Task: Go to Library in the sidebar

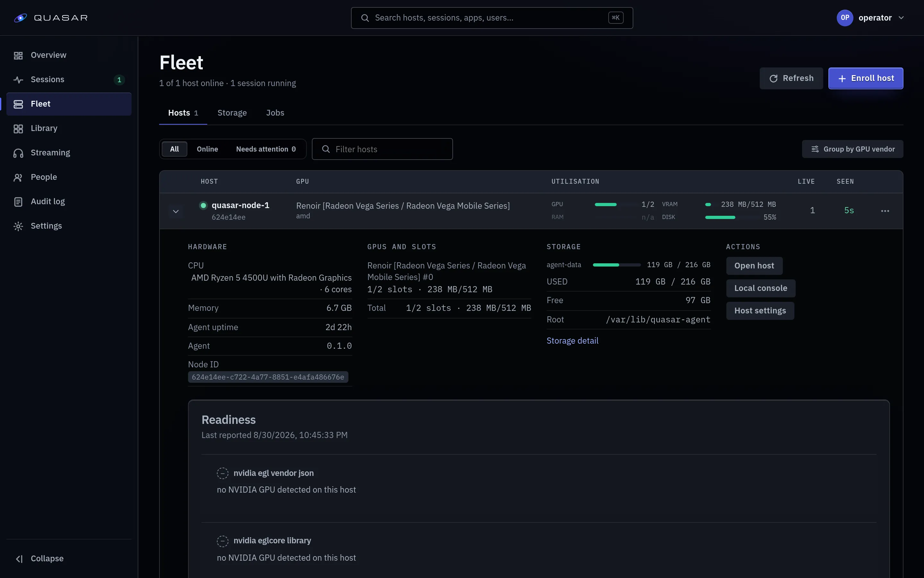Action: coord(69,128)
